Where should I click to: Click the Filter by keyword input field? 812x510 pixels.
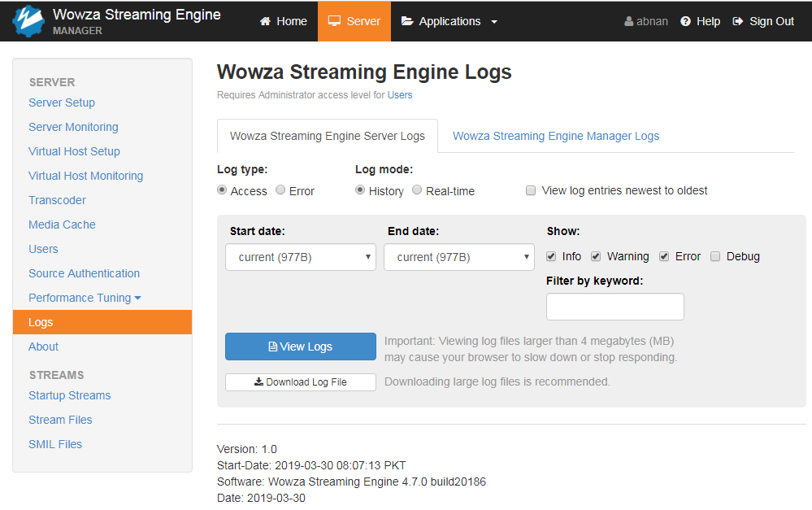[614, 307]
